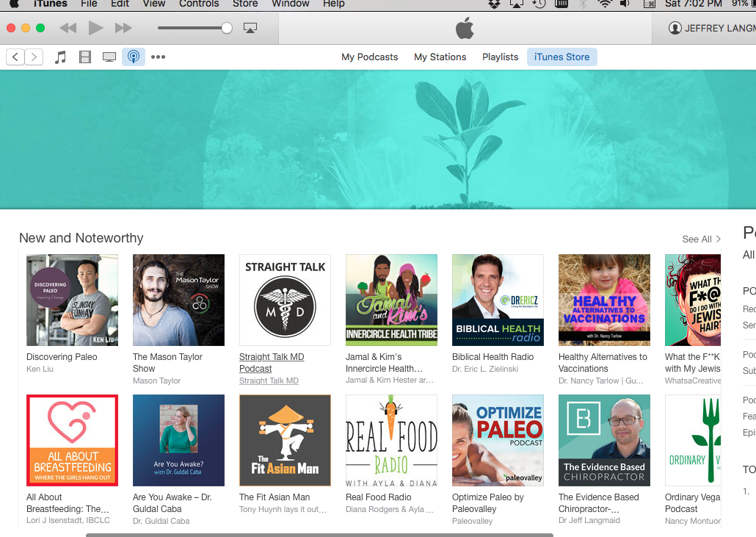Open the Edit menu
This screenshot has height=537, width=756.
[x=120, y=4]
